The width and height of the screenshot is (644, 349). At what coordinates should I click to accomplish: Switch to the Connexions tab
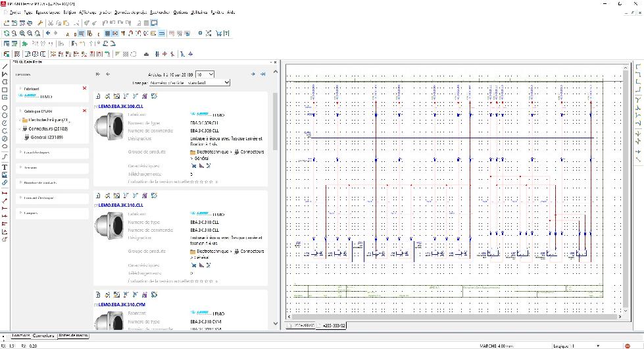[x=43, y=336]
